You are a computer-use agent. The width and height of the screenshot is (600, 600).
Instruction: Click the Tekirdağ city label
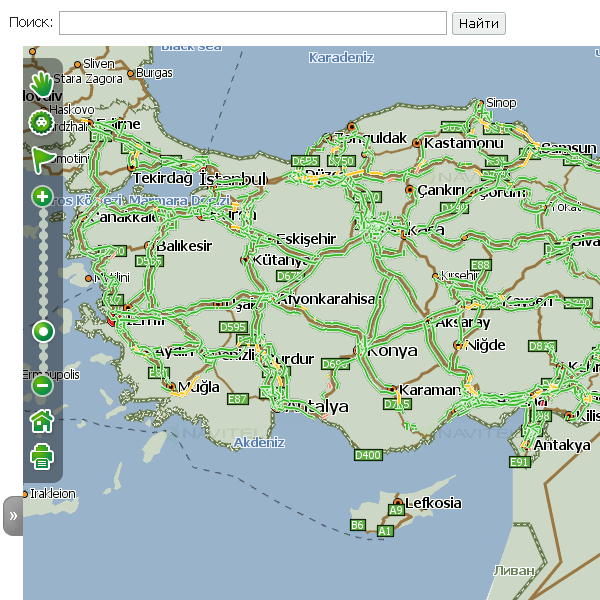162,178
